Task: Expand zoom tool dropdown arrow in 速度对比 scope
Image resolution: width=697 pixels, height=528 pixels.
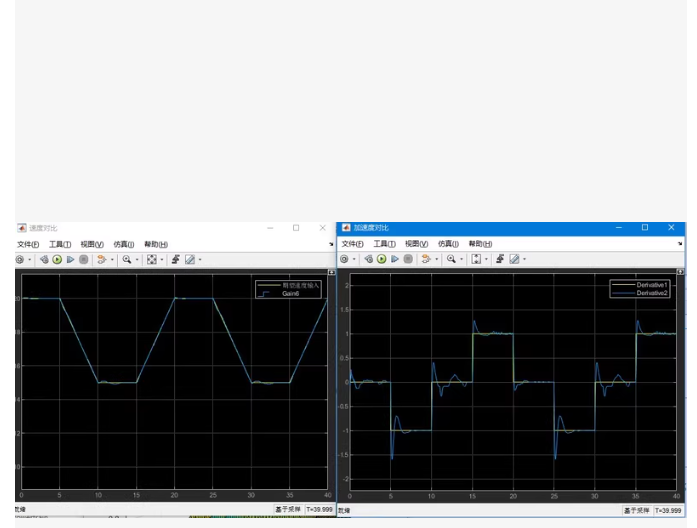Action: point(137,260)
